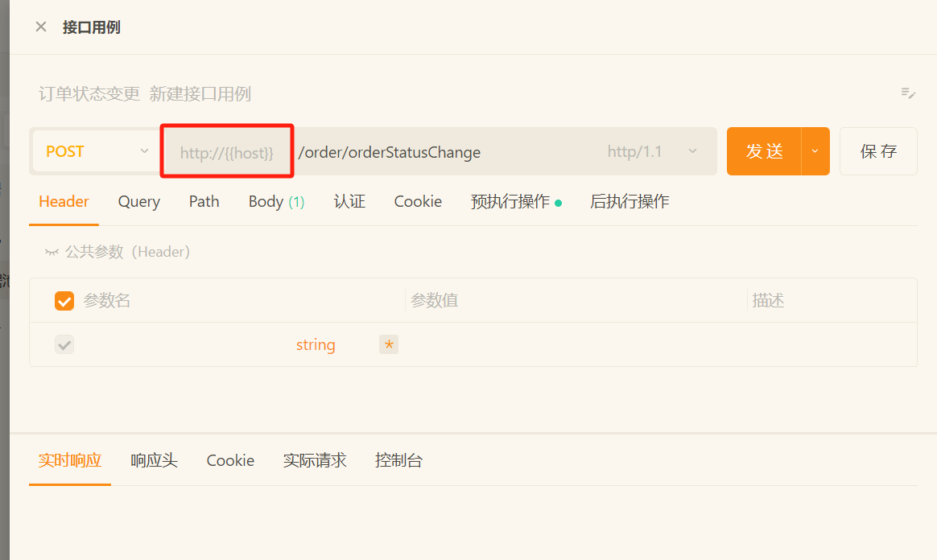The height and width of the screenshot is (560, 937).
Task: Close the 接口用例 panel with the X icon
Action: 40,27
